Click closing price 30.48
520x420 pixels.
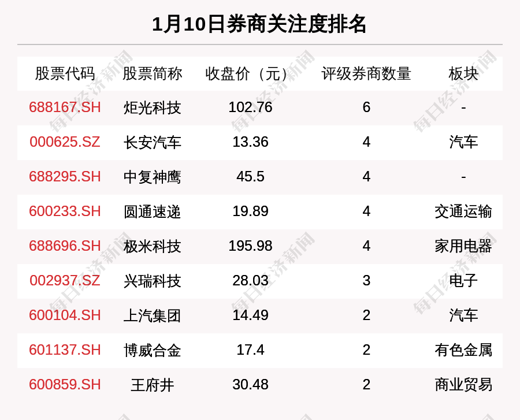point(250,385)
